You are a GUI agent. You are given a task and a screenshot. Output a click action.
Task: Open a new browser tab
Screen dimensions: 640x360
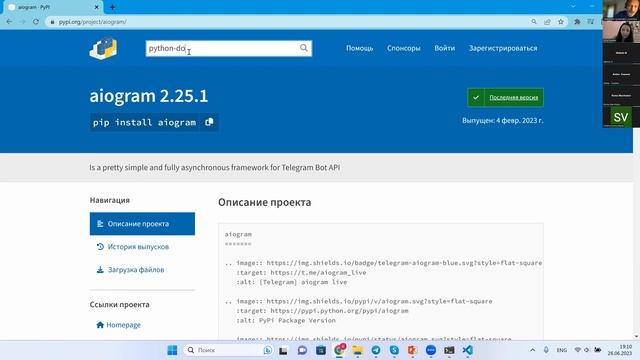point(112,7)
